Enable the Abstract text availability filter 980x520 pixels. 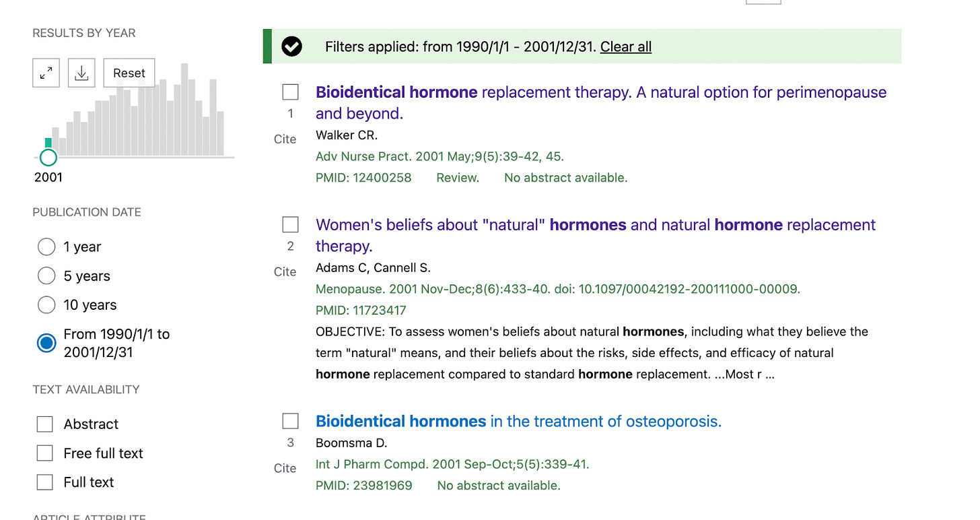[45, 424]
